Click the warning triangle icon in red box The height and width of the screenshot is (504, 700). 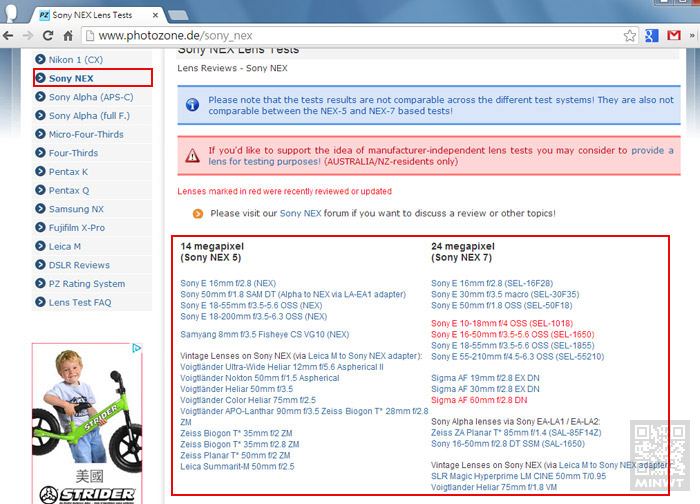[192, 156]
